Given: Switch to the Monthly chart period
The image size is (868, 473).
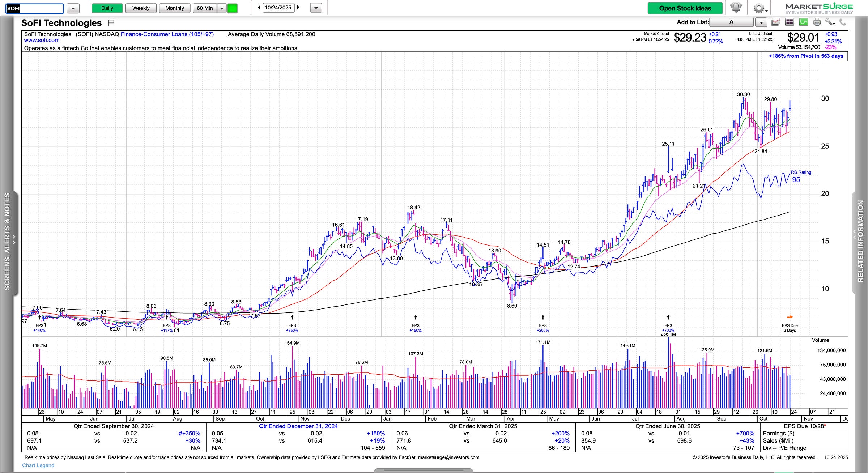Looking at the screenshot, I should coord(174,8).
